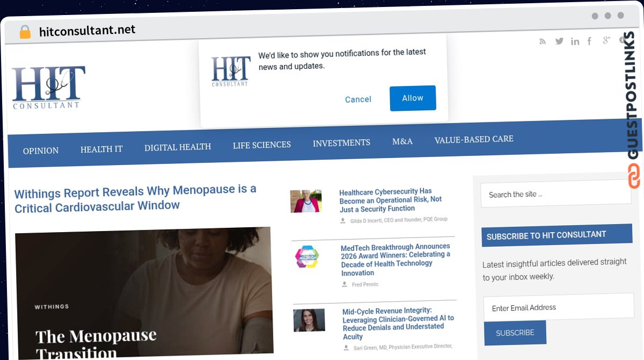Read Healthcare Cybersecurity operational risk article
Viewport: 644px width, 360px height.
coord(391,200)
